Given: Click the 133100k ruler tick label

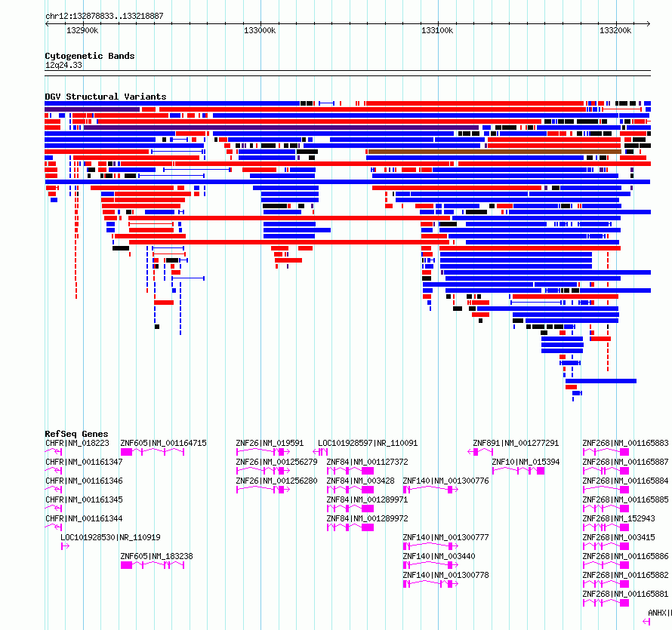Looking at the screenshot, I should [x=437, y=30].
